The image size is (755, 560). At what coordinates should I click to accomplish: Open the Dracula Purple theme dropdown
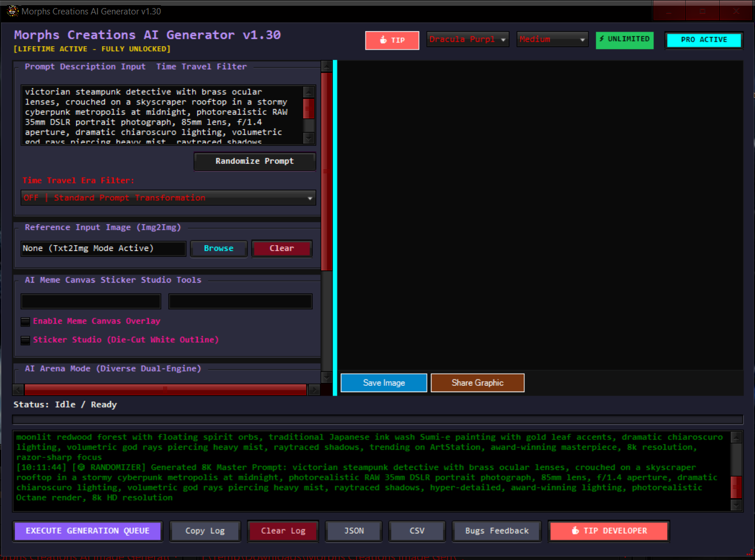[468, 39]
